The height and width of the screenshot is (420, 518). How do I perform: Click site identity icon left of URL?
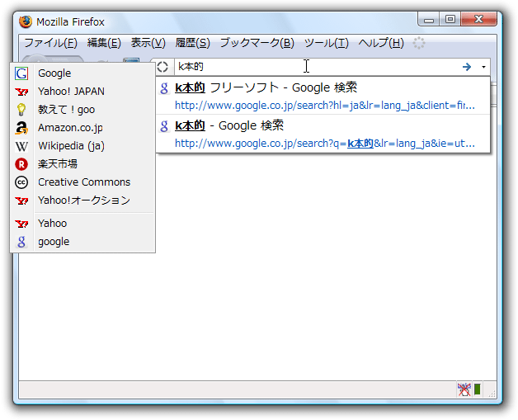point(162,67)
